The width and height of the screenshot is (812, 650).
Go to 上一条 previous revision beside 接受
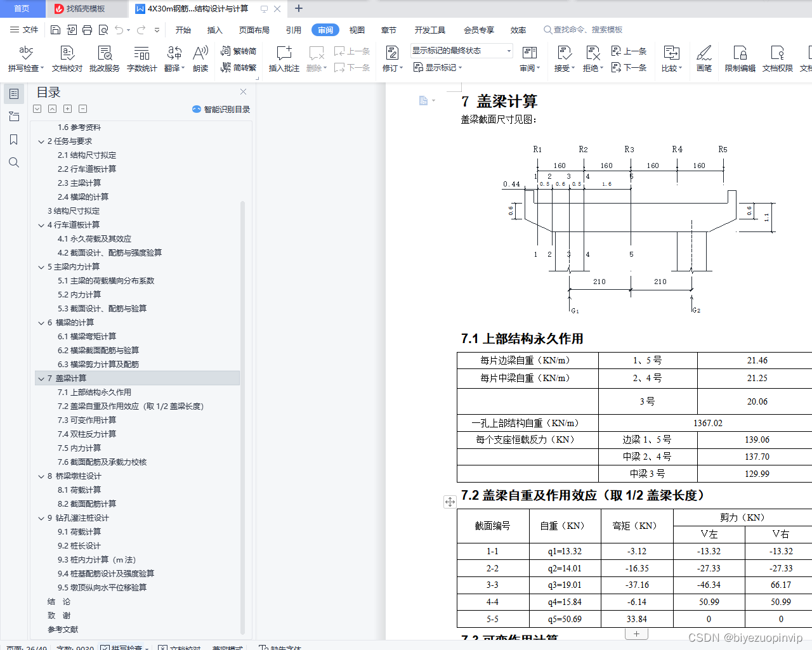pos(629,51)
